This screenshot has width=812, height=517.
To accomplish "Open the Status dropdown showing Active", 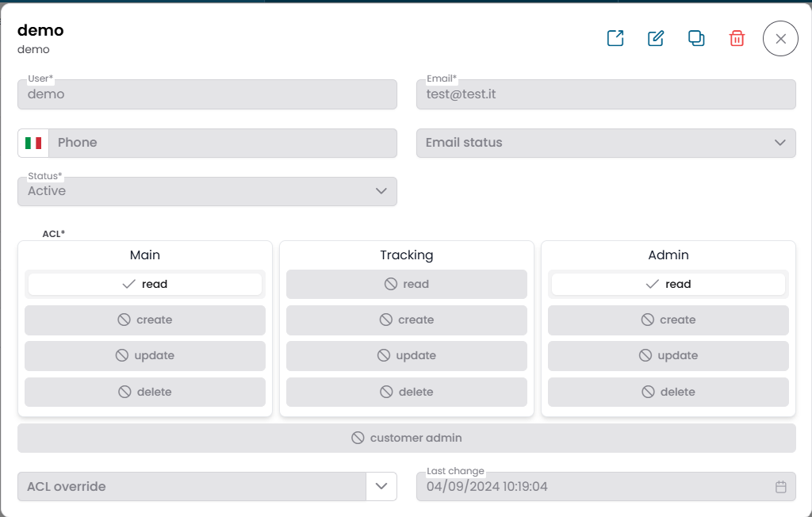I will [x=207, y=192].
